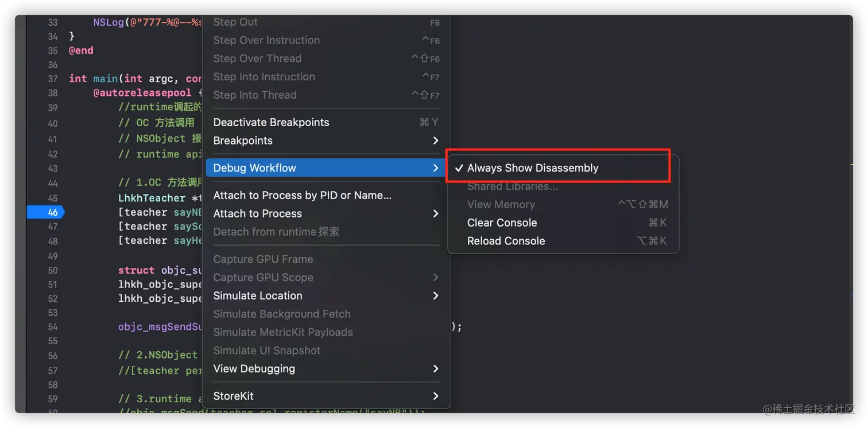
Task: Click line number 54 in gutter
Action: [53, 327]
